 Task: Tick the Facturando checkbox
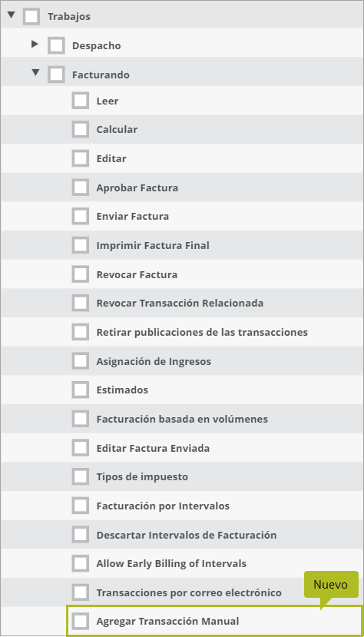pyautogui.click(x=56, y=75)
